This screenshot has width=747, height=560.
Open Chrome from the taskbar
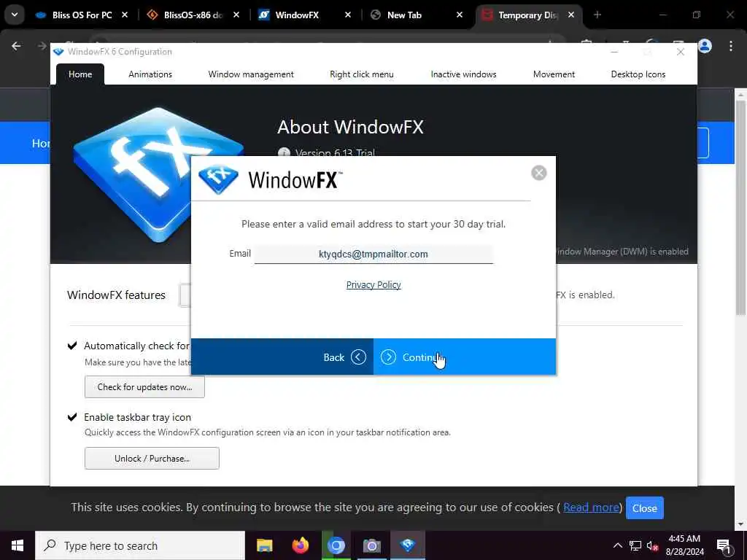tap(336, 545)
